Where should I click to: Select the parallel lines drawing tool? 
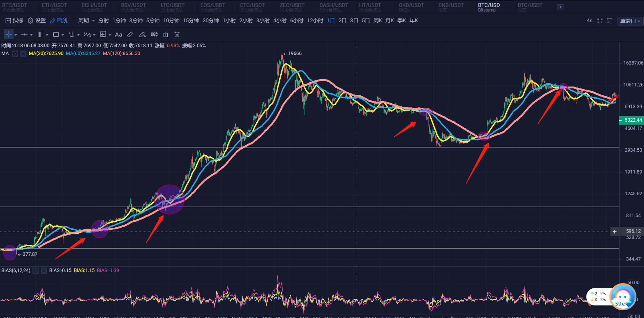coord(40,35)
